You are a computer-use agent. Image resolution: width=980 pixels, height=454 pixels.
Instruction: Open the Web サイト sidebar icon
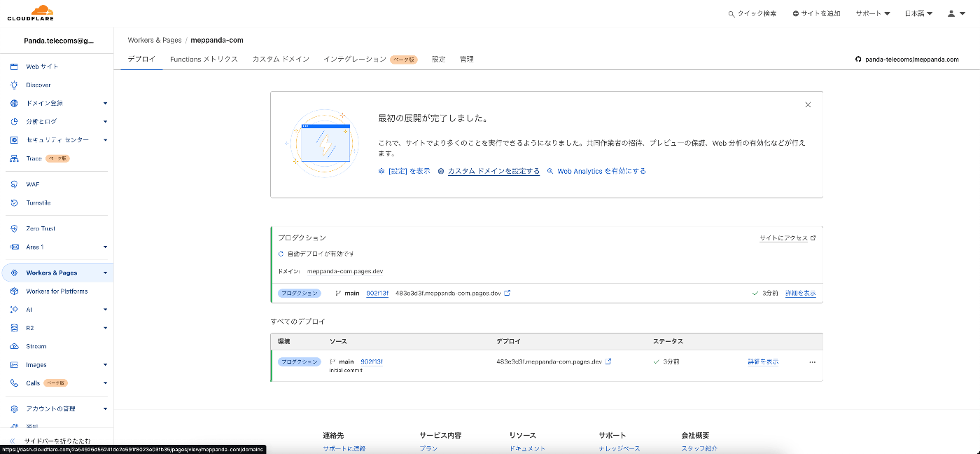pyautogui.click(x=14, y=67)
